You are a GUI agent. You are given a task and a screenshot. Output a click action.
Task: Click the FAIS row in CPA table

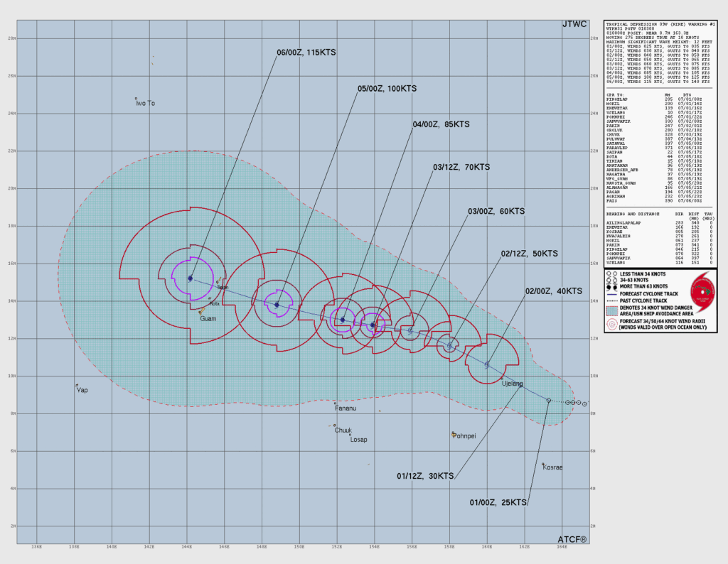[654, 201]
